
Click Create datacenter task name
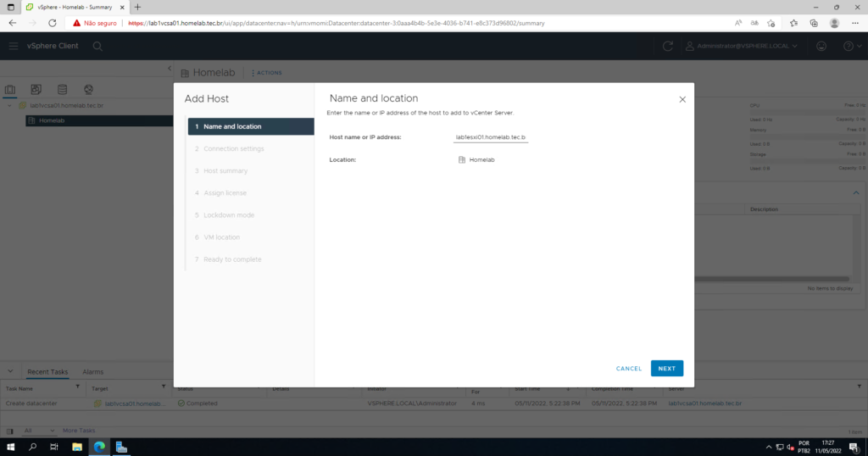pyautogui.click(x=31, y=403)
